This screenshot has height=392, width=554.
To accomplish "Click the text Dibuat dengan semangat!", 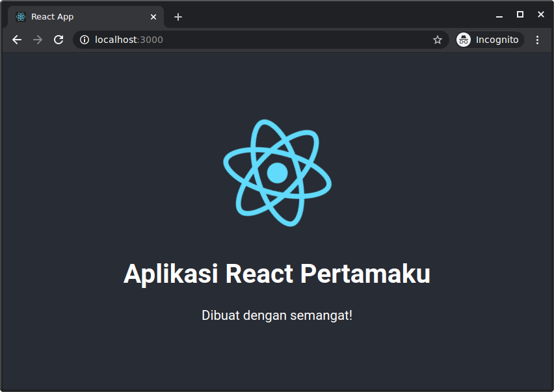I will [x=277, y=315].
